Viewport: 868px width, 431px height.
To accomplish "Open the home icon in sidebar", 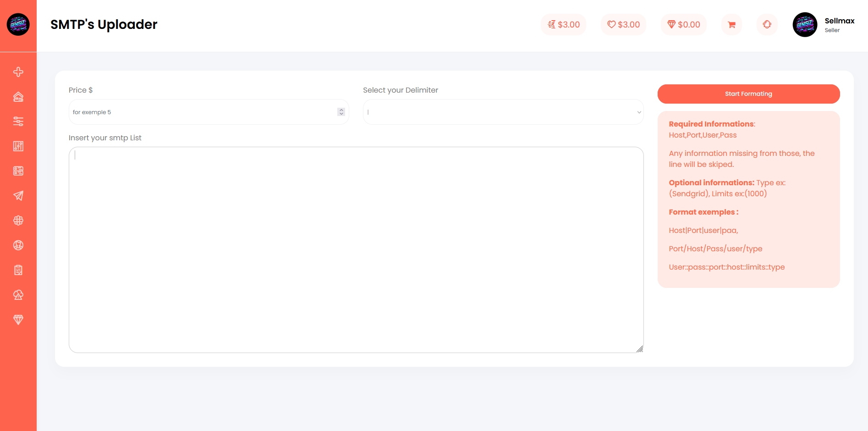I will 18,97.
